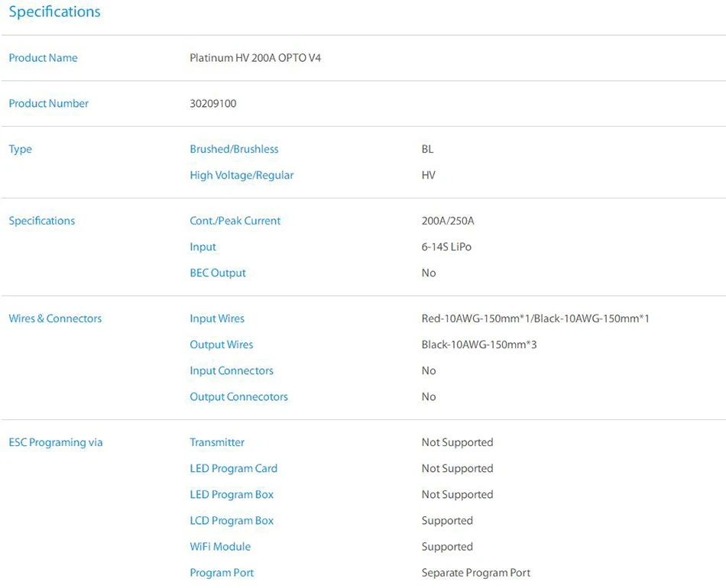Select the Product Name label

(x=43, y=58)
